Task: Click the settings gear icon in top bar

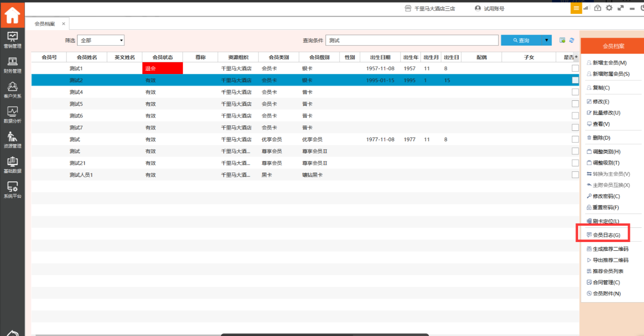Action: click(x=609, y=8)
